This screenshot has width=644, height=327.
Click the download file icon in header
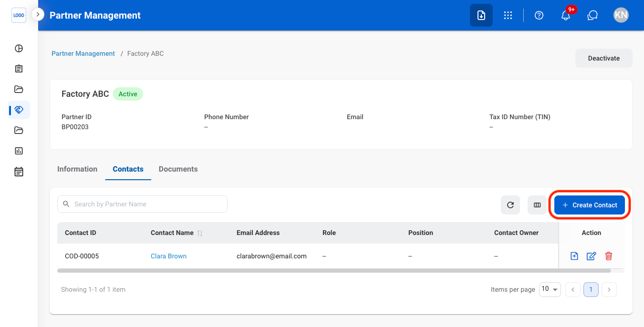pos(481,15)
